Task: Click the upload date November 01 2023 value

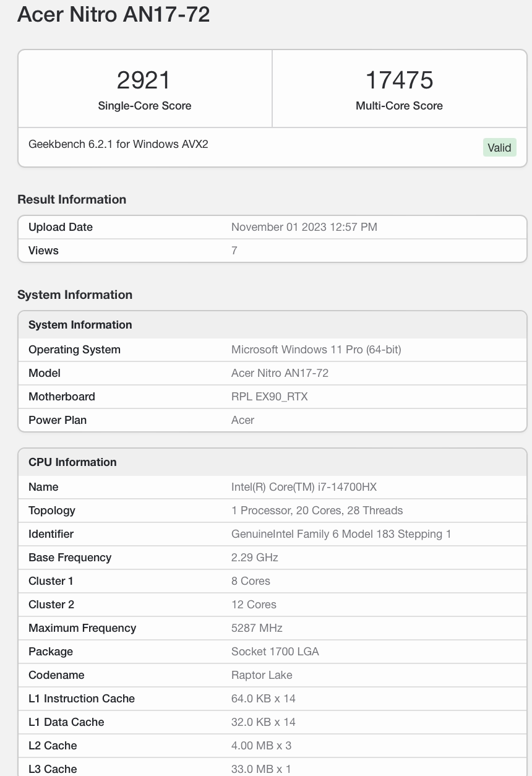Action: coord(304,227)
